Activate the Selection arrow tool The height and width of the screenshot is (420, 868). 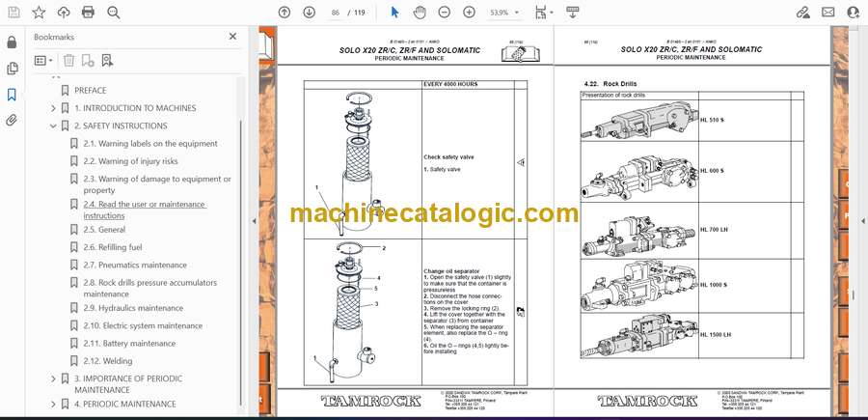(x=394, y=13)
